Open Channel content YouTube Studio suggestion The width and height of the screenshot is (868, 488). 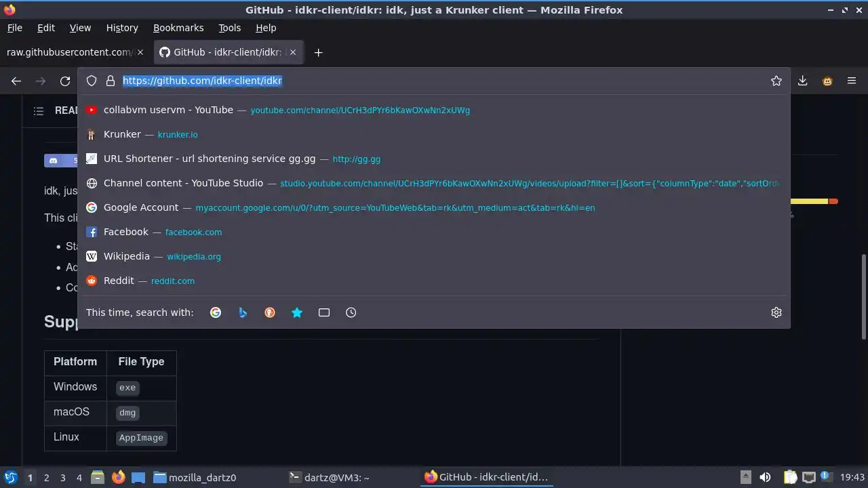tap(434, 183)
